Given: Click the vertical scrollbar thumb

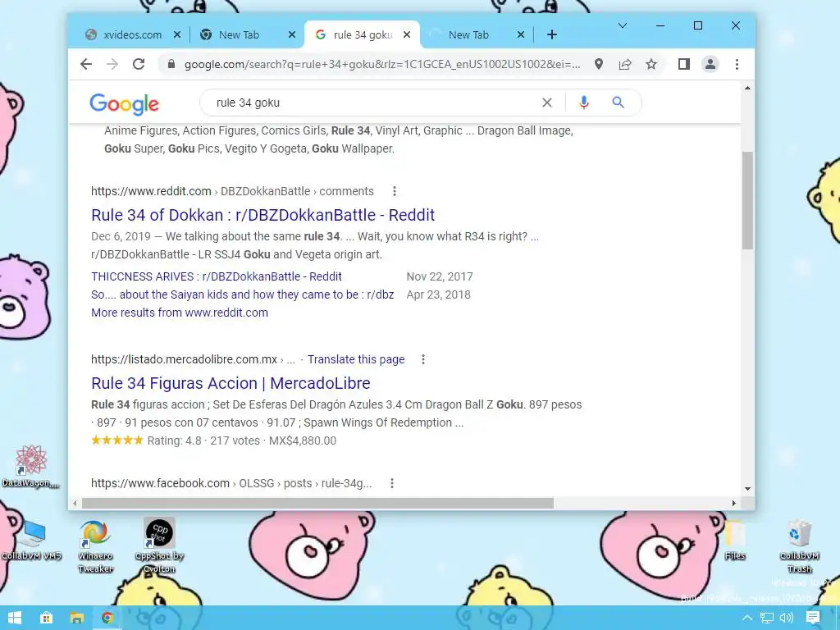Looking at the screenshot, I should tap(747, 200).
